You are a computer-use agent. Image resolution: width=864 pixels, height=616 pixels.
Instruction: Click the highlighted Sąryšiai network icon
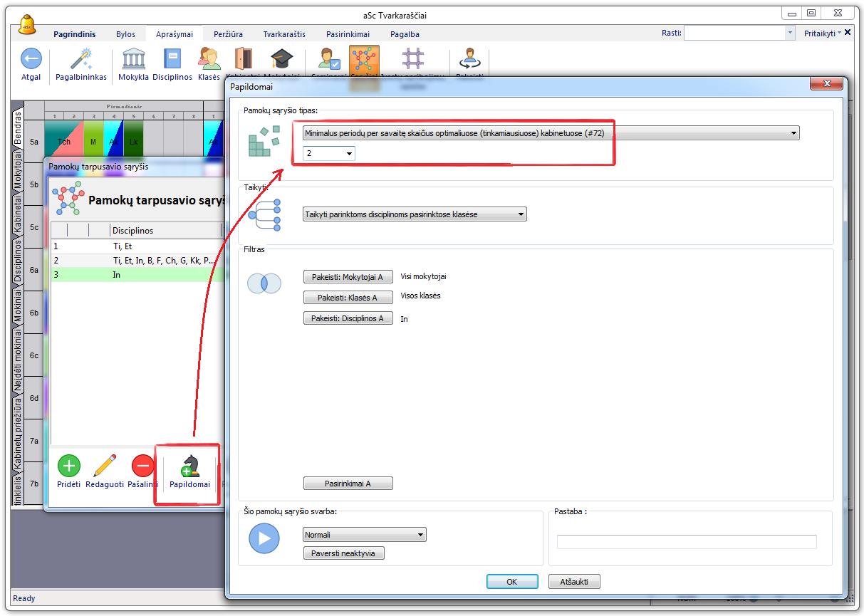pyautogui.click(x=364, y=59)
